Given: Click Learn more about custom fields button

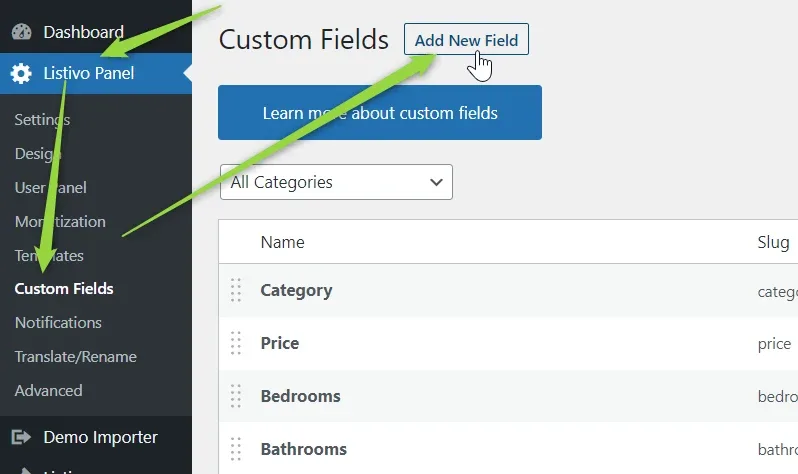Looking at the screenshot, I should [x=380, y=113].
